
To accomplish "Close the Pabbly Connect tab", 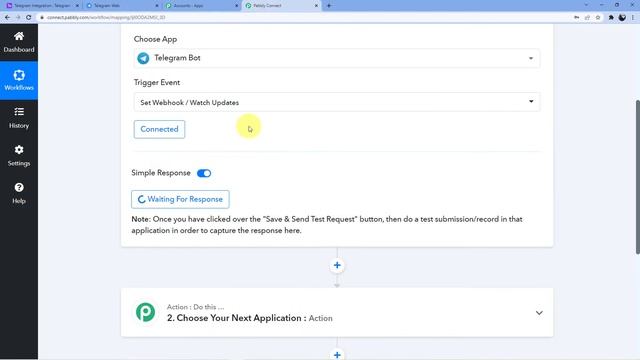I will coord(316,6).
